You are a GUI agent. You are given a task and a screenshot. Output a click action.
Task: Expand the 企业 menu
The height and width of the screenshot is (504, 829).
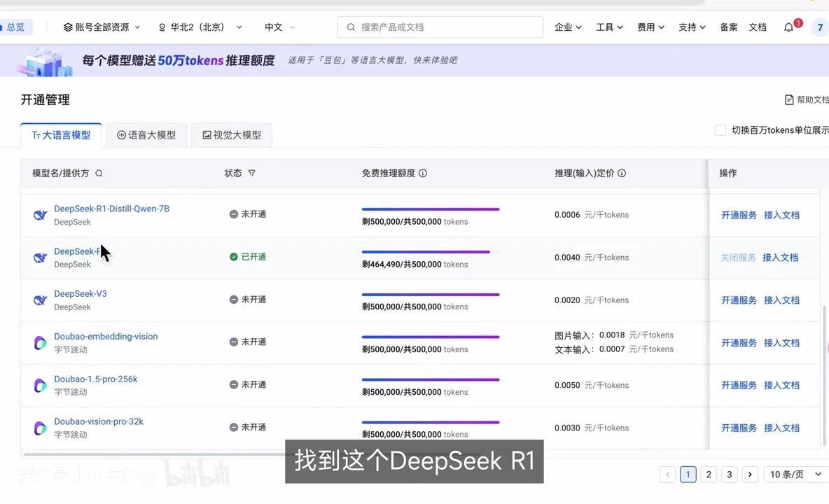coord(568,27)
